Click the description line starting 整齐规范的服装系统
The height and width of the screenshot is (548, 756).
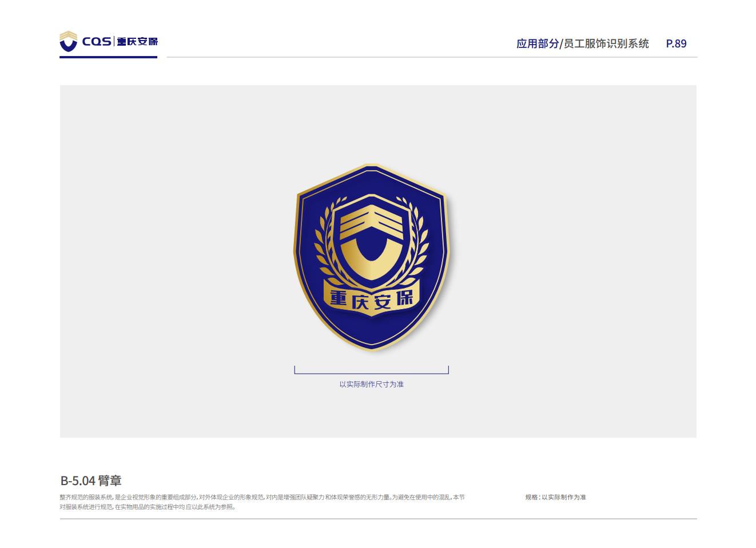tap(262, 497)
